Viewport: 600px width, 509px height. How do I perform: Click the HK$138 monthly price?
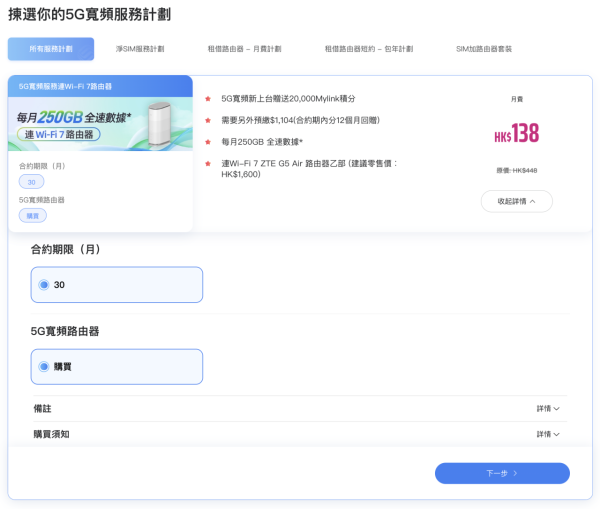[x=517, y=133]
